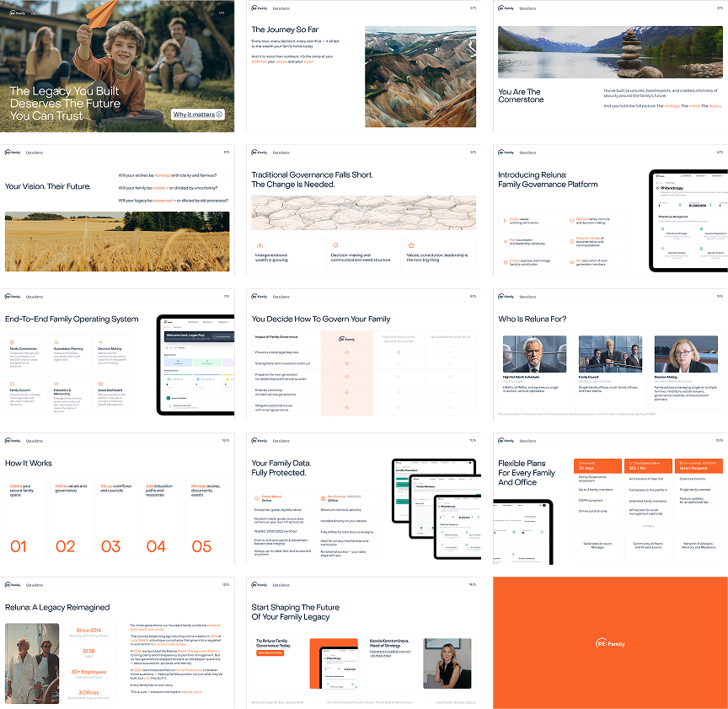
Task: Click the stacked stones lake photo
Action: tap(610, 52)
